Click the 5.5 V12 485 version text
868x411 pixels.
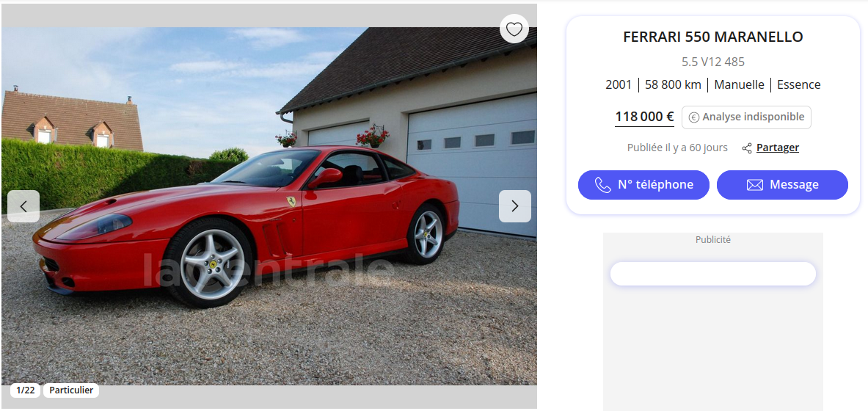[713, 62]
